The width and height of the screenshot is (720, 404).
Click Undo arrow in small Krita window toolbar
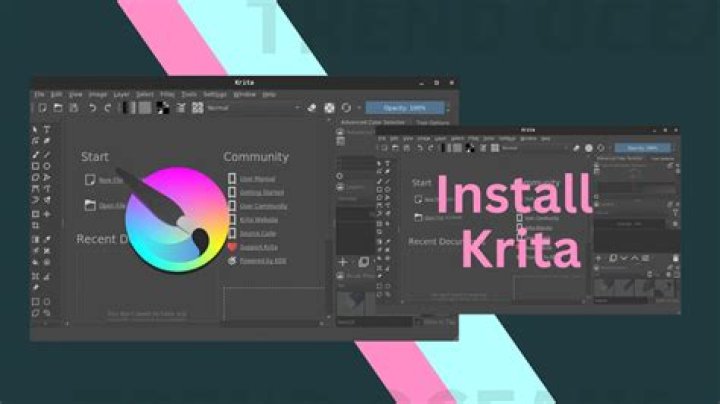point(419,148)
